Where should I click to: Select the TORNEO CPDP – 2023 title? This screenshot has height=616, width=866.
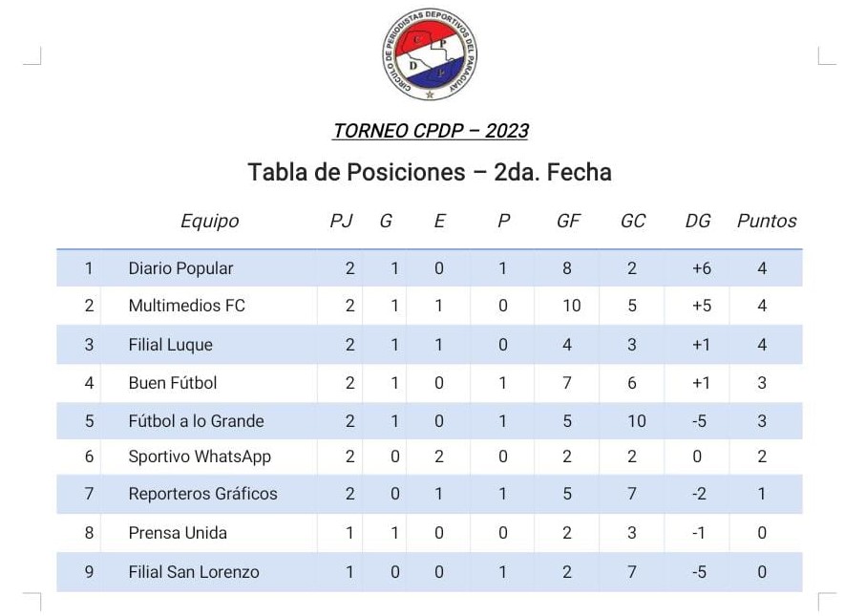431,131
